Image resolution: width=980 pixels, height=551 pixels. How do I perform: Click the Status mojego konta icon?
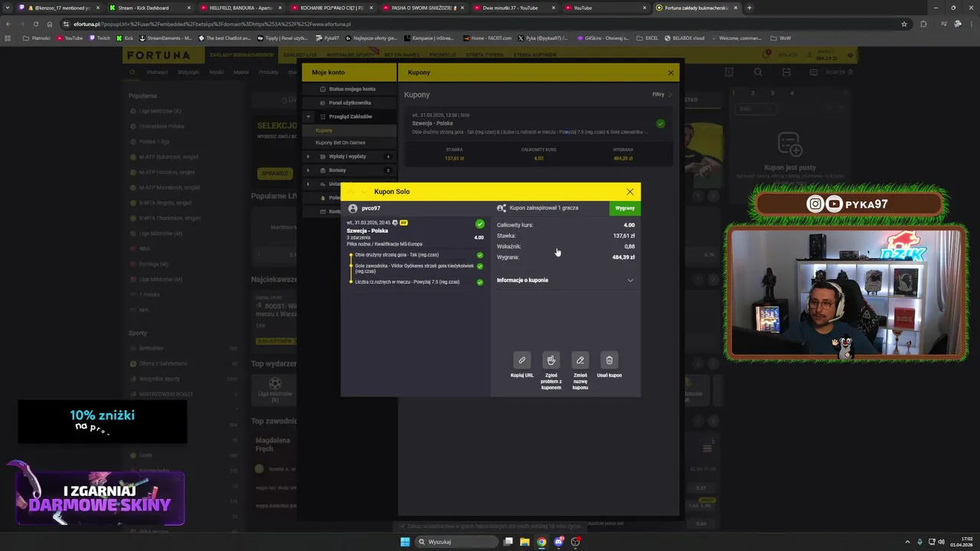(x=322, y=89)
